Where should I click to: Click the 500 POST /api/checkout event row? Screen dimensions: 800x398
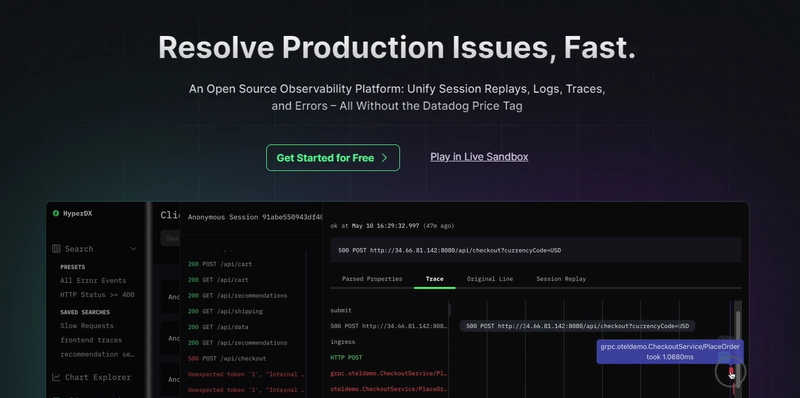click(227, 358)
